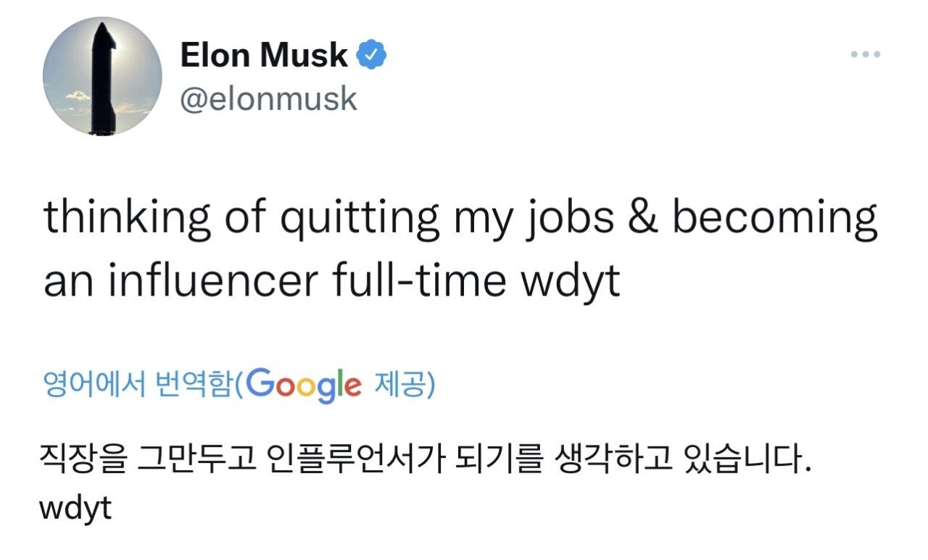This screenshot has width=928, height=560.
Task: Click the '제공)' text after Google logo
Action: [x=403, y=385]
